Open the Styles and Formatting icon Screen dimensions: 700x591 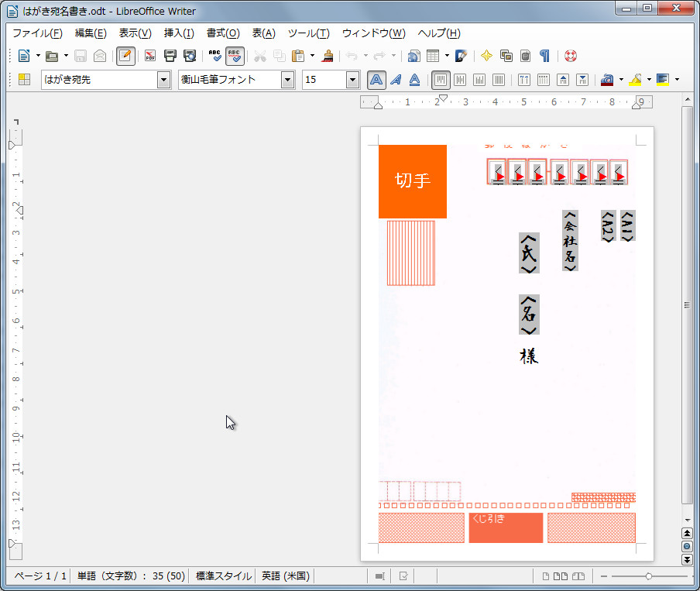24,80
